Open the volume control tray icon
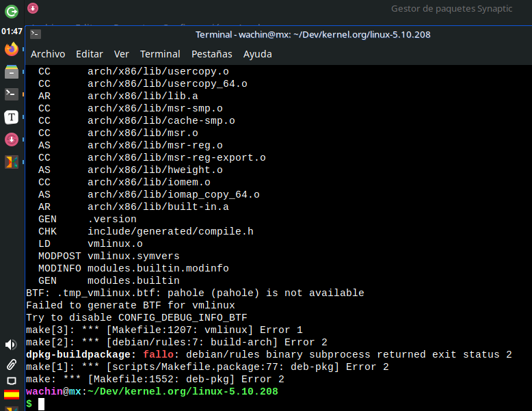532x411 pixels. click(x=11, y=345)
